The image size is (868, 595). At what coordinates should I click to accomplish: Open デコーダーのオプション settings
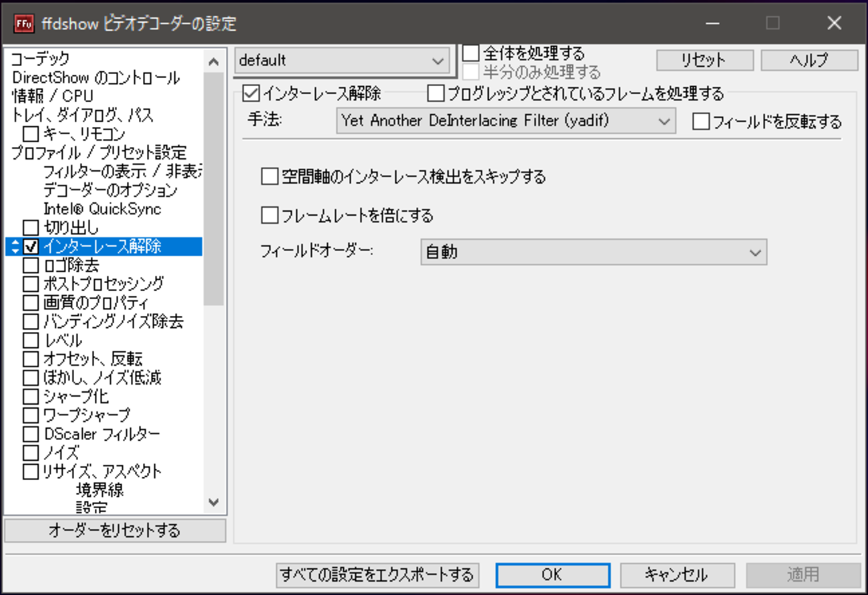point(110,190)
